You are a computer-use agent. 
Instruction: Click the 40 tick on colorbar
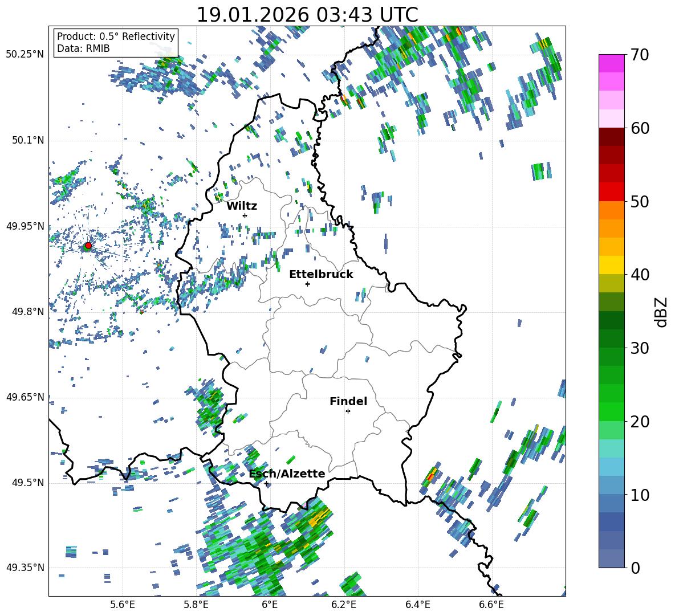click(x=640, y=275)
